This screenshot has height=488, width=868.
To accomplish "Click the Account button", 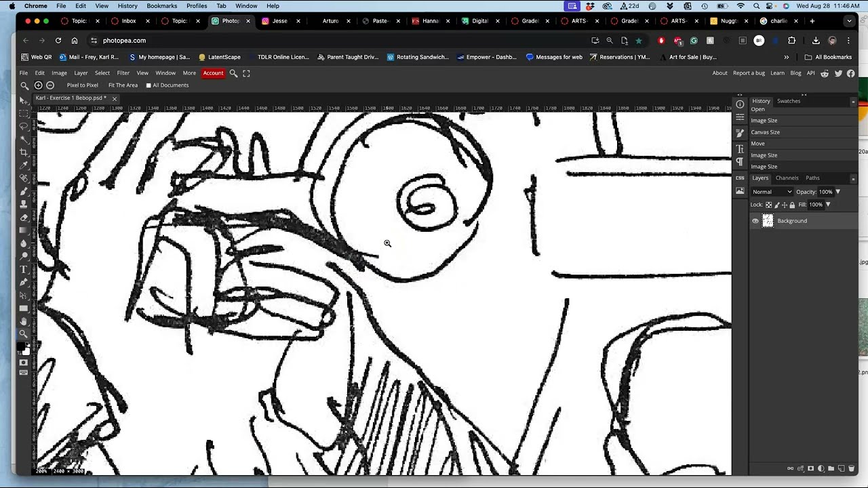I will pyautogui.click(x=213, y=73).
